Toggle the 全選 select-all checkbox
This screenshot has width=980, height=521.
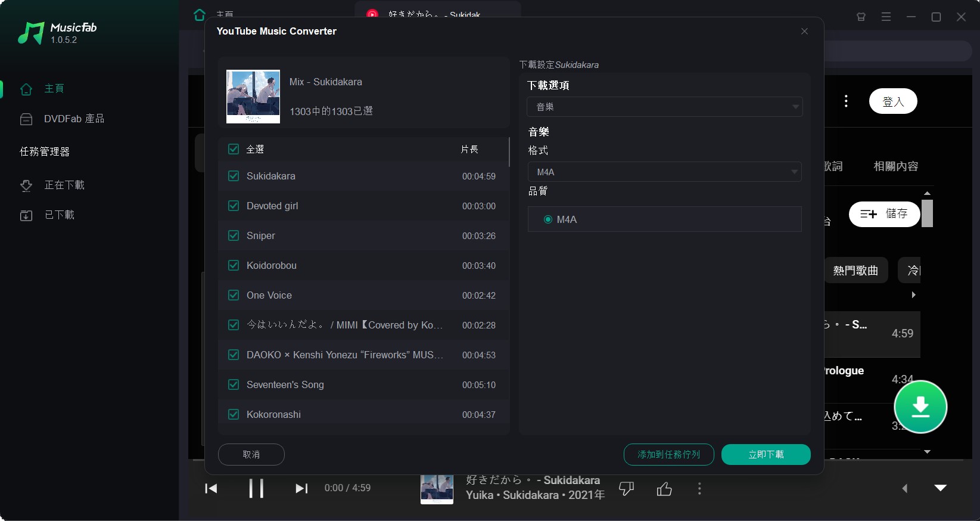(x=234, y=149)
